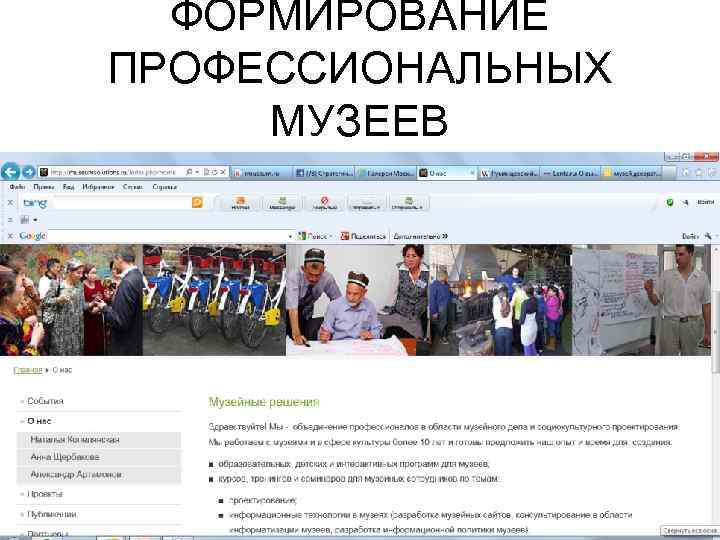Click the Messenger icon on Bing toolbar

[x=281, y=202]
